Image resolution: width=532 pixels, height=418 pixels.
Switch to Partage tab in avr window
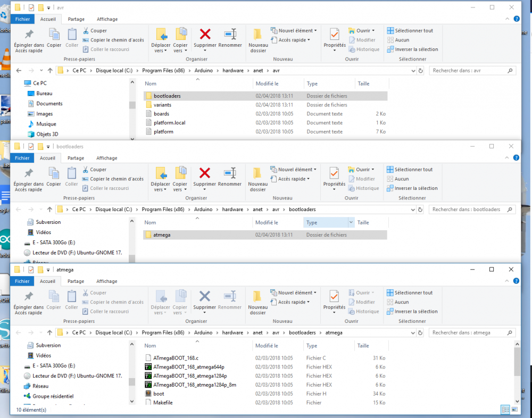[x=76, y=19]
